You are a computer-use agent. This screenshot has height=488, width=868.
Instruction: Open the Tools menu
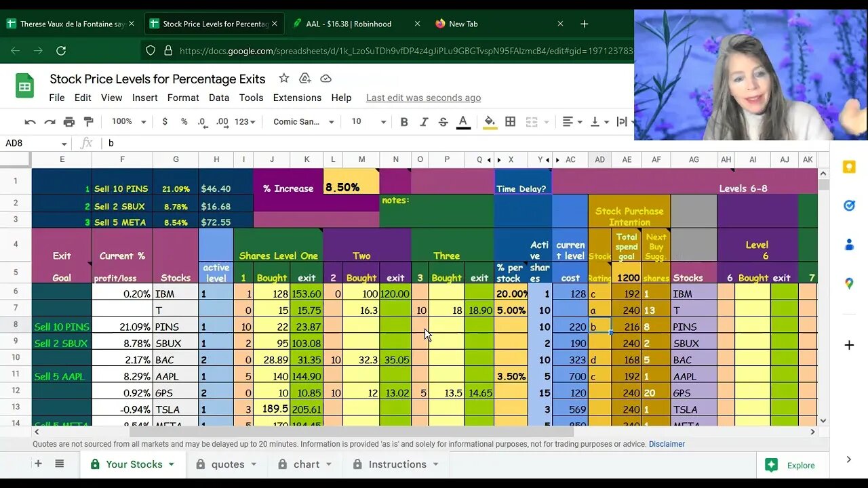251,98
